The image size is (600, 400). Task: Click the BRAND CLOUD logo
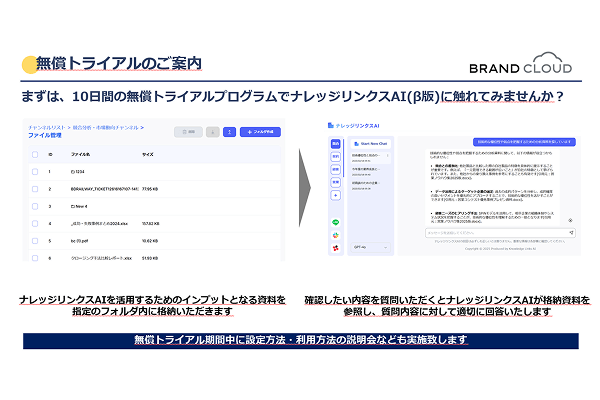click(520, 63)
